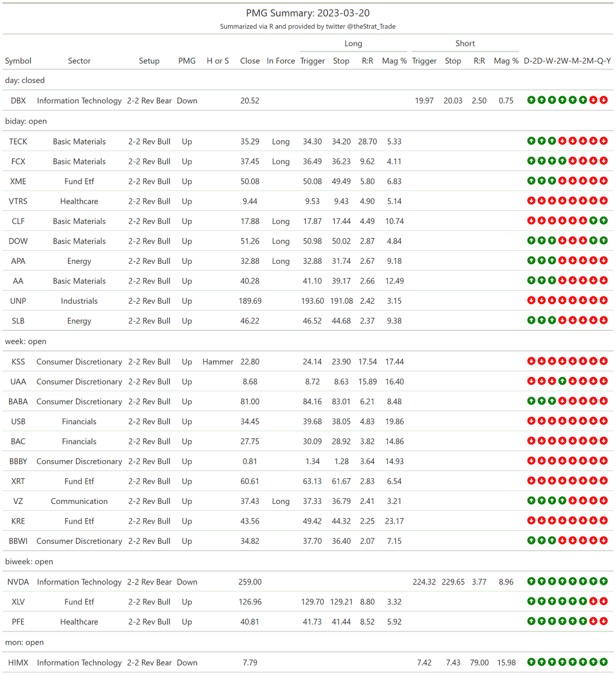This screenshot has width=616, height=675.
Task: Click the daily up arrow in DBX row
Action: pos(531,100)
